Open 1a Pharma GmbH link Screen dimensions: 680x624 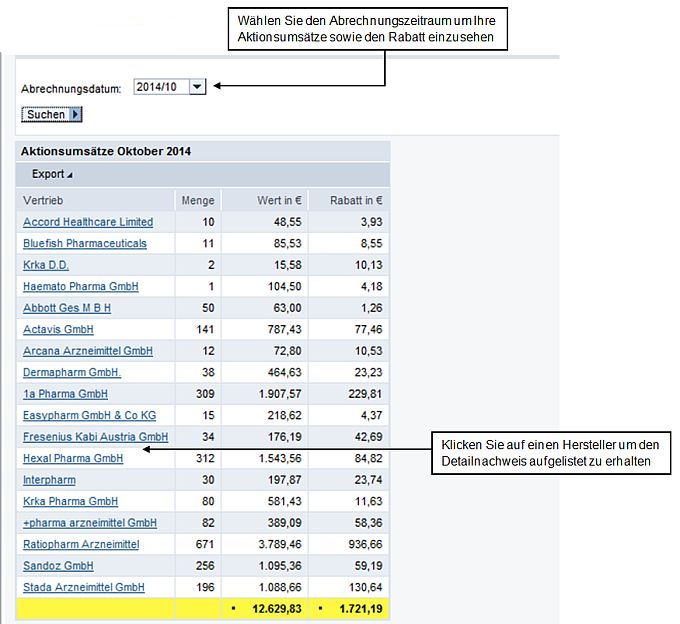pos(65,394)
